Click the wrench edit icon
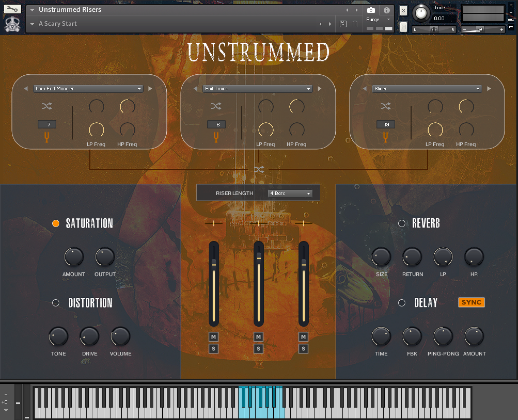The image size is (518, 420). point(12,9)
